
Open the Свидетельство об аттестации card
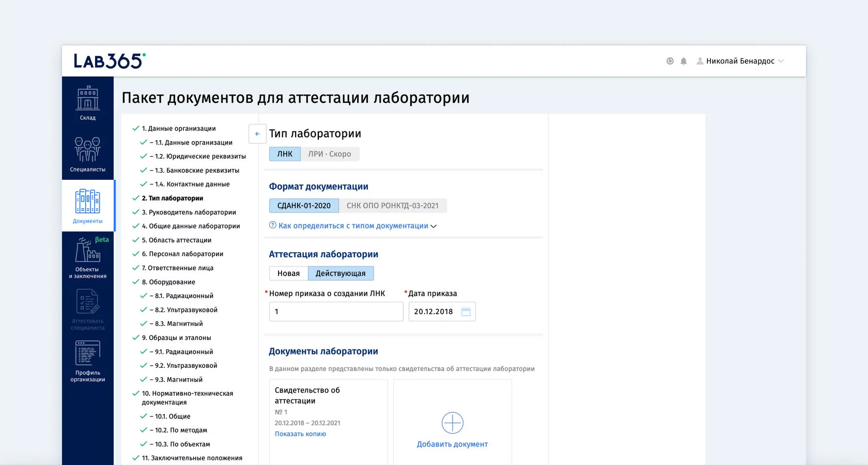point(328,422)
